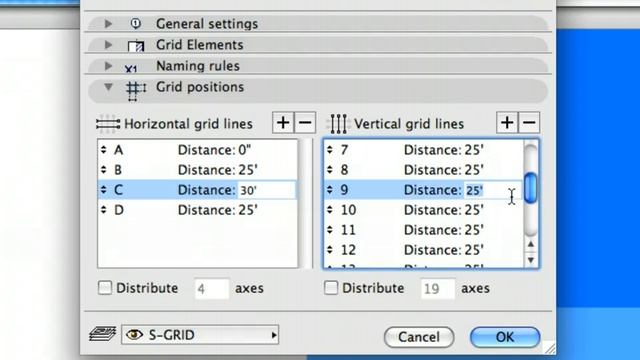Click the eye icon in layer dropdown

(x=134, y=335)
